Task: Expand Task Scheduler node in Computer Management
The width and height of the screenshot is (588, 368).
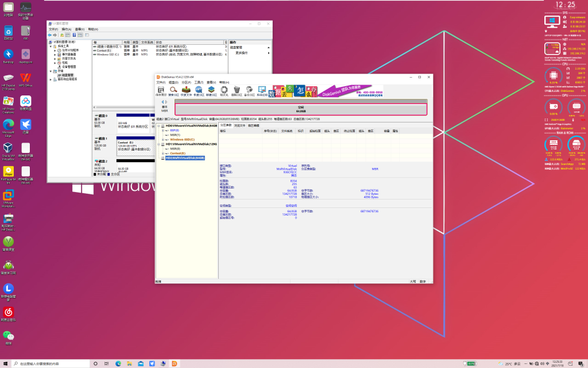Action: point(55,51)
